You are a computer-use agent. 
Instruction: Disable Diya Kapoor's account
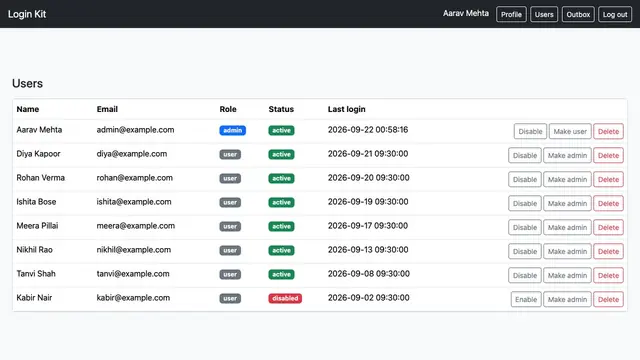coord(524,156)
